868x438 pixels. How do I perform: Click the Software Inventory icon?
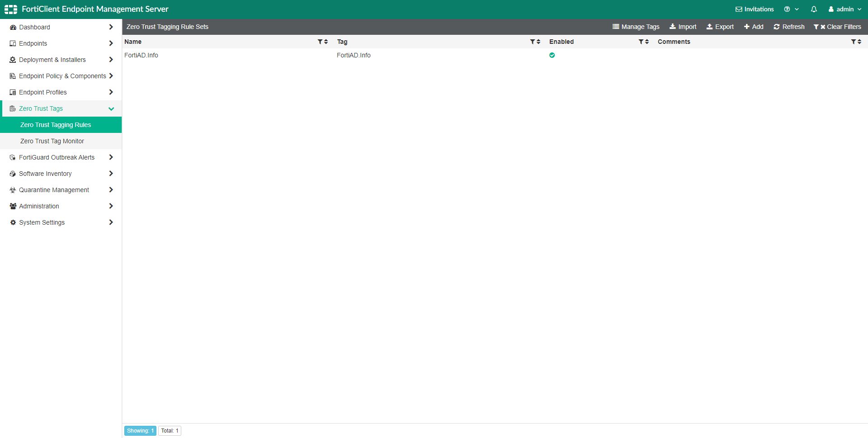point(13,174)
